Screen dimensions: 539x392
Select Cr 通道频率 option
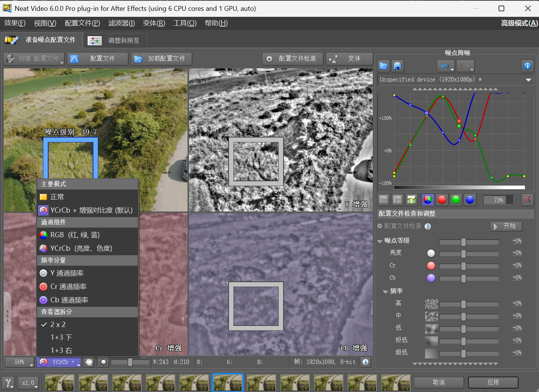pyautogui.click(x=87, y=287)
